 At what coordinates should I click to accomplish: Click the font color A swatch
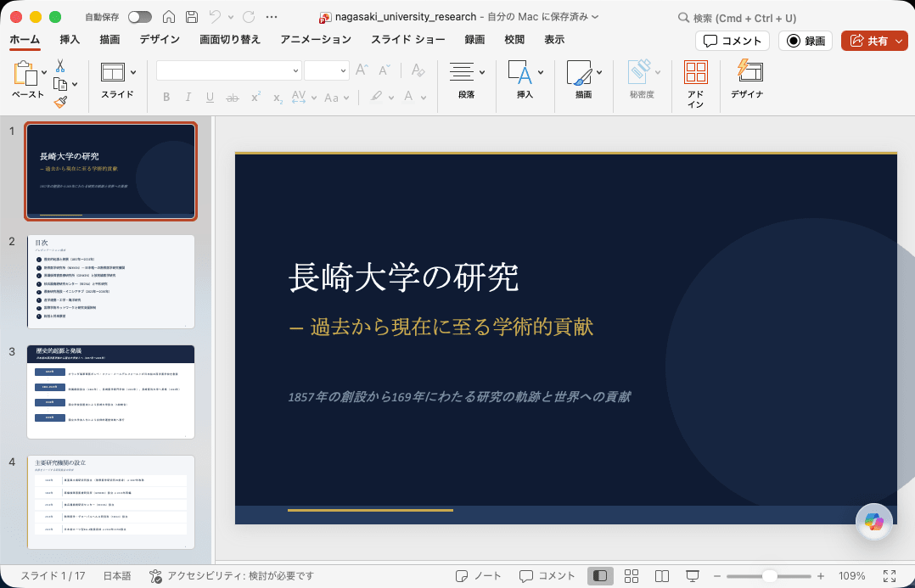tap(408, 96)
